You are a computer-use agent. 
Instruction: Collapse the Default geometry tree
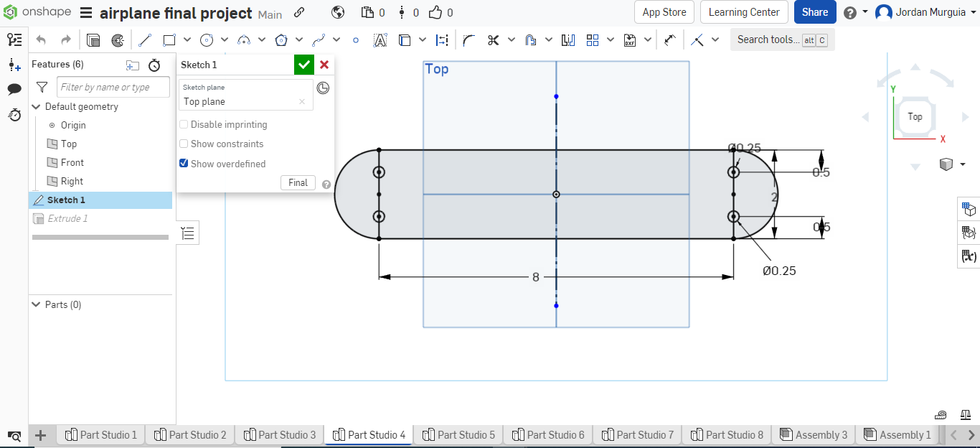[x=36, y=106]
